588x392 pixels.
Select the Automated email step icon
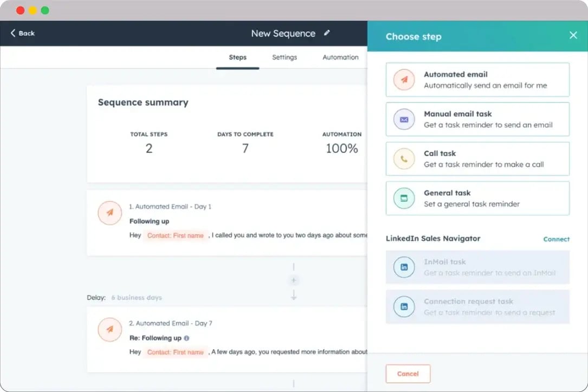[404, 79]
